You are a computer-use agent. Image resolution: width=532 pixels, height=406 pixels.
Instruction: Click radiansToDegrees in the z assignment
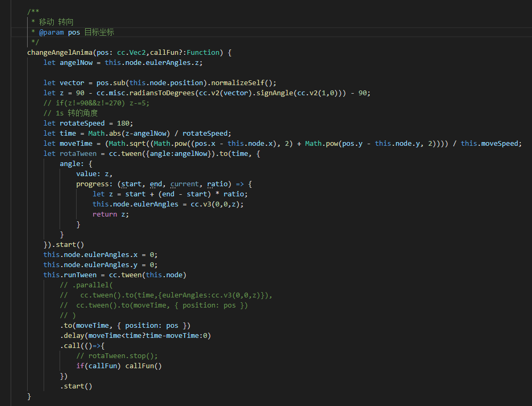coord(162,93)
